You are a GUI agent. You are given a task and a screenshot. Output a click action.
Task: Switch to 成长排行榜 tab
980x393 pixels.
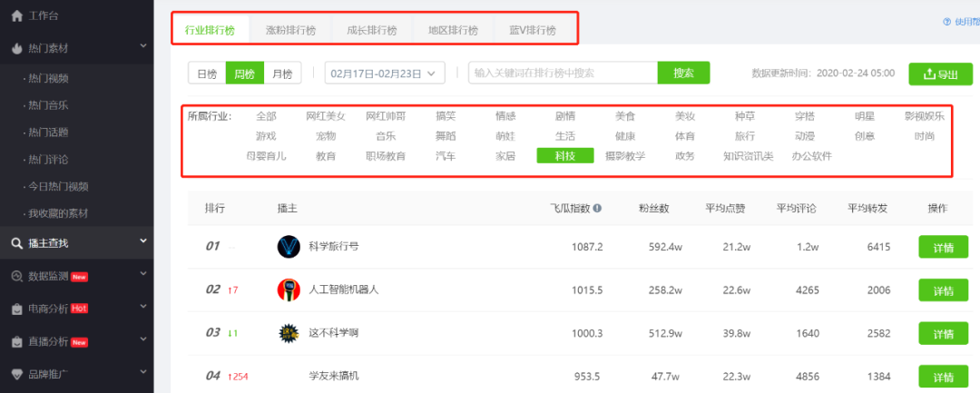click(372, 30)
